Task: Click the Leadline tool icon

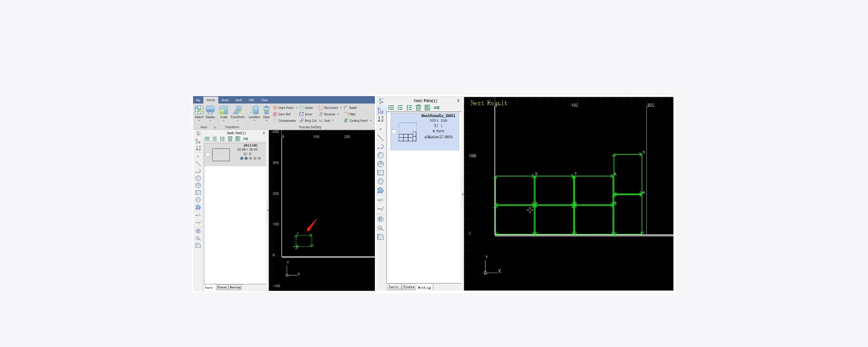Action: coord(254,110)
